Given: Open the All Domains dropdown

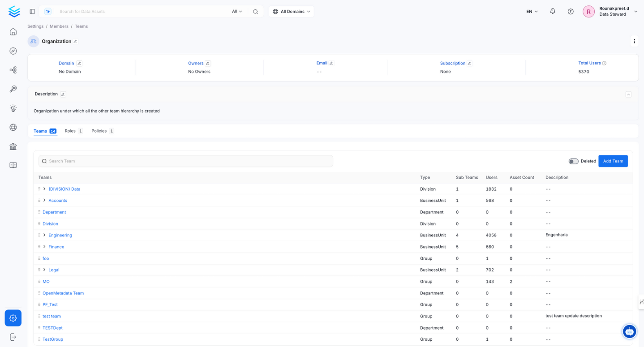Looking at the screenshot, I should pos(292,12).
